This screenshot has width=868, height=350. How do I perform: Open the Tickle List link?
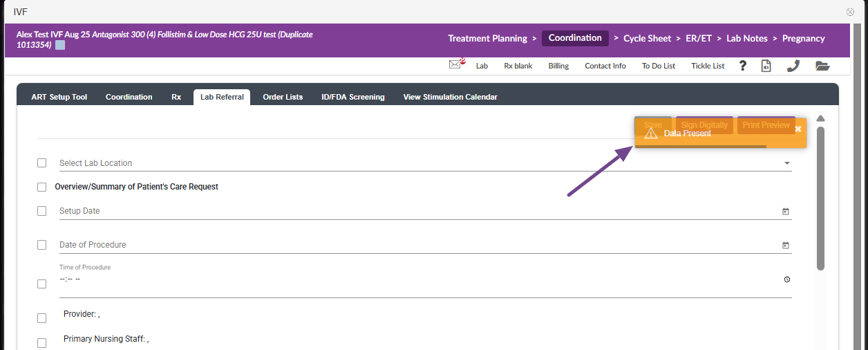708,66
